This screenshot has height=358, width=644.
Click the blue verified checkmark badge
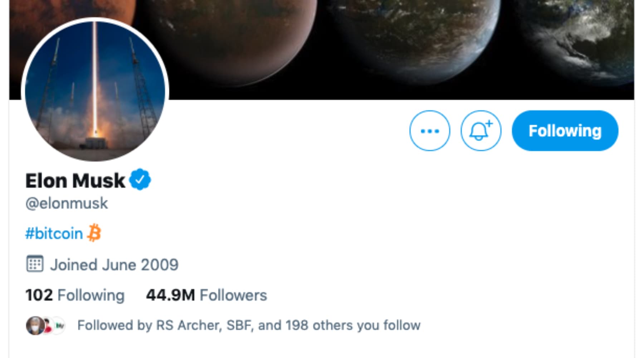point(140,179)
